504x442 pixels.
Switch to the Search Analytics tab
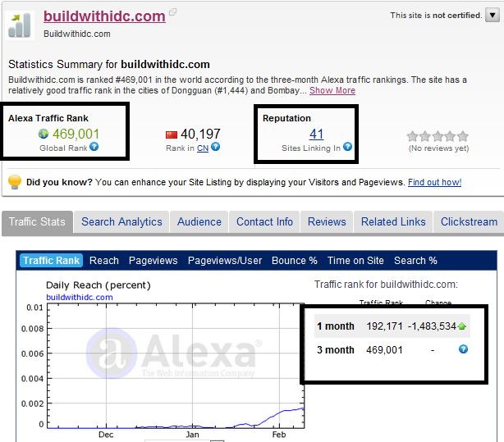click(121, 221)
